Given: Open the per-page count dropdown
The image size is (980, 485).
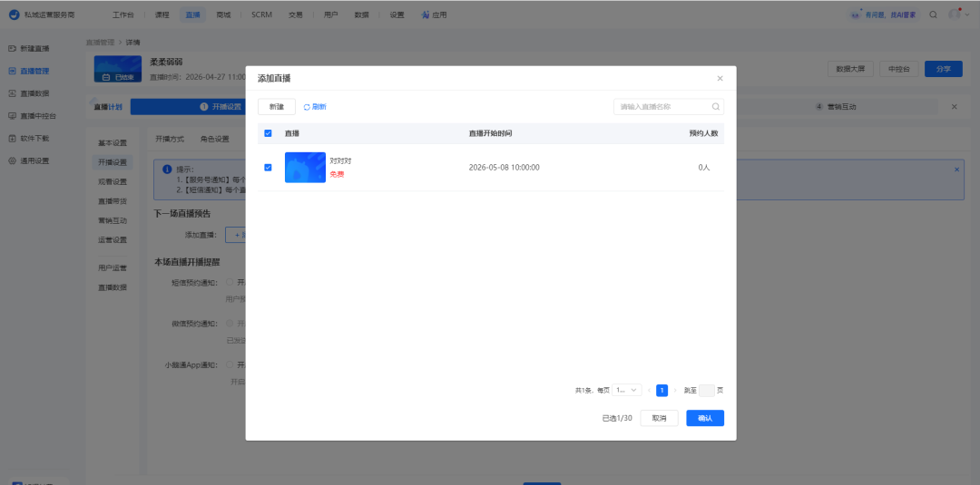Looking at the screenshot, I should [x=627, y=390].
